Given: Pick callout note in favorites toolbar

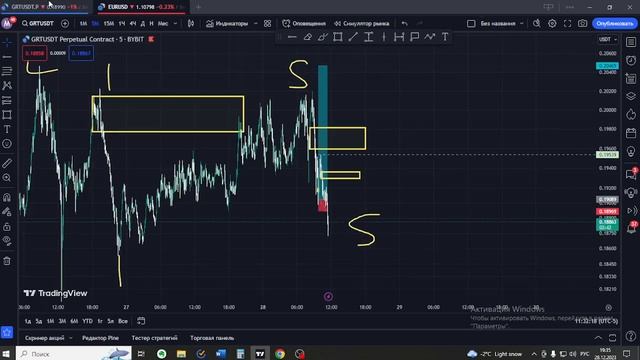Looking at the screenshot, I should pos(414,37).
